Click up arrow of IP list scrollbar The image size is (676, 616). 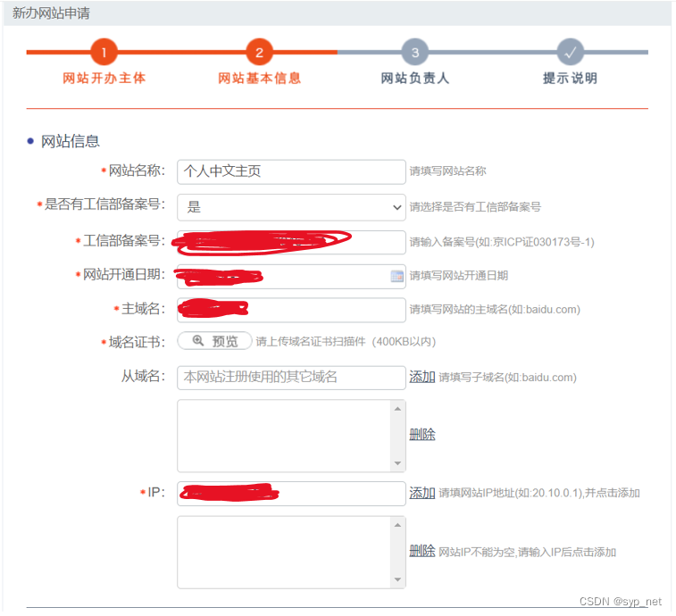point(397,525)
